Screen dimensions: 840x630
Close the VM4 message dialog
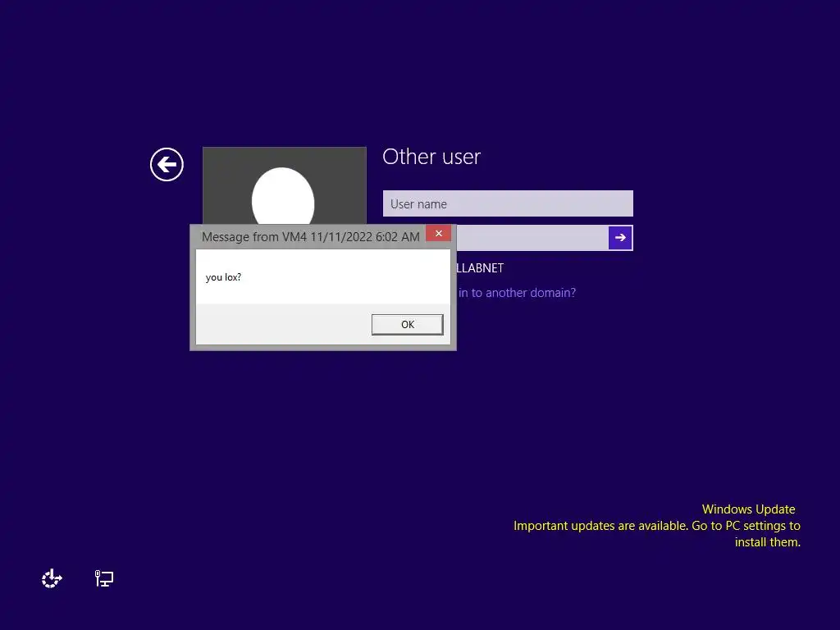pyautogui.click(x=438, y=234)
